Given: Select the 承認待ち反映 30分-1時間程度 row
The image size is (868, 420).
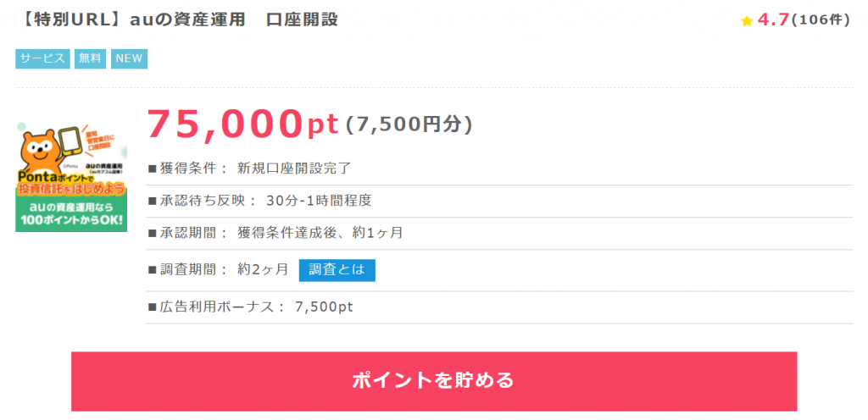Looking at the screenshot, I should coord(499,201).
